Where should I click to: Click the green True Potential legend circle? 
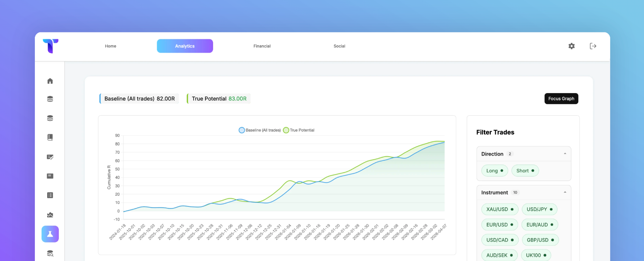[x=286, y=130]
